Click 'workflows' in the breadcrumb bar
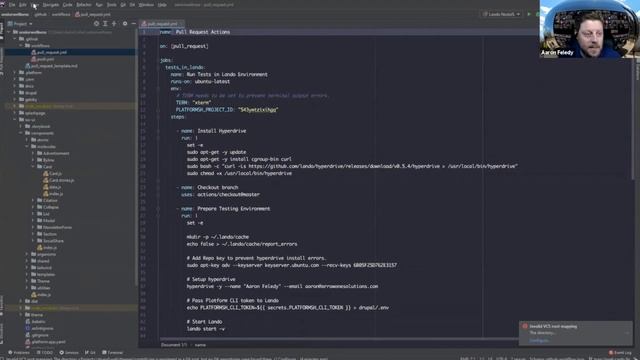 tap(61, 14)
